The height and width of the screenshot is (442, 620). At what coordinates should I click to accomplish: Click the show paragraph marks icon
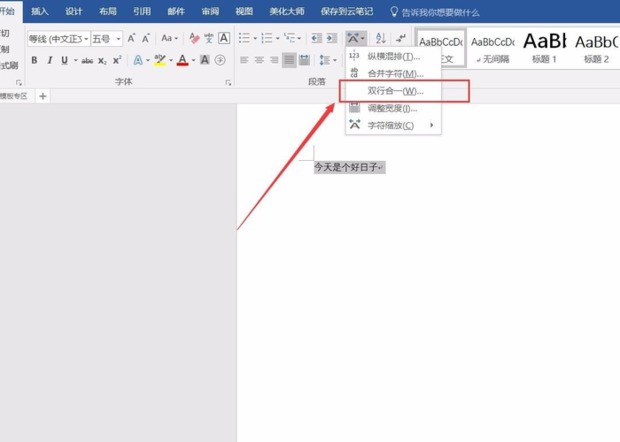[x=401, y=38]
